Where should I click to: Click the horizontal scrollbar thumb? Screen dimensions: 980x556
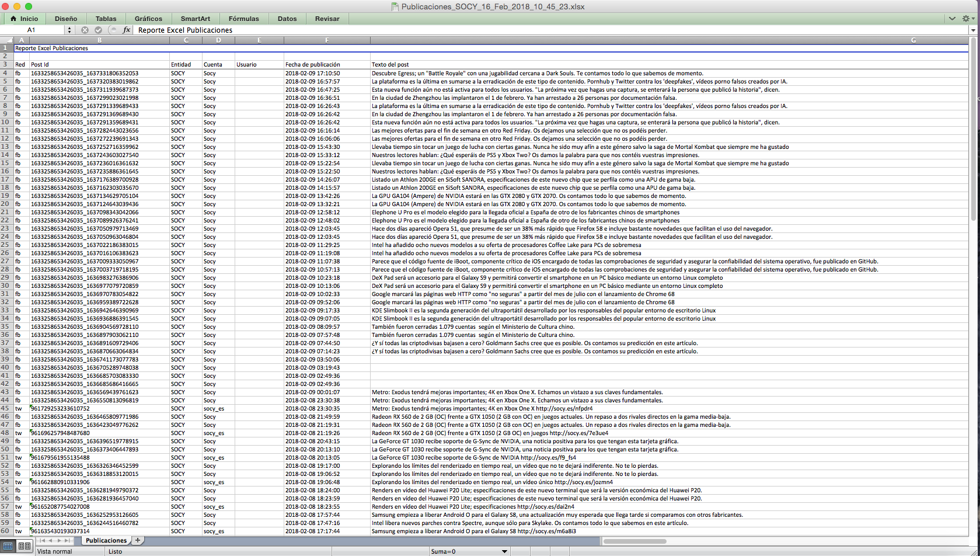[x=634, y=541]
